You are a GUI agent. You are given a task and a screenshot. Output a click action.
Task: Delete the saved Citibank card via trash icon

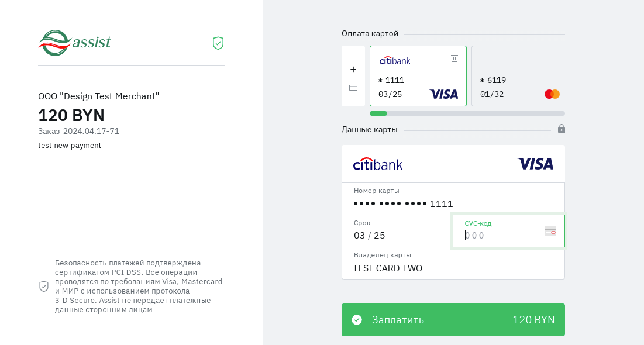pos(454,58)
